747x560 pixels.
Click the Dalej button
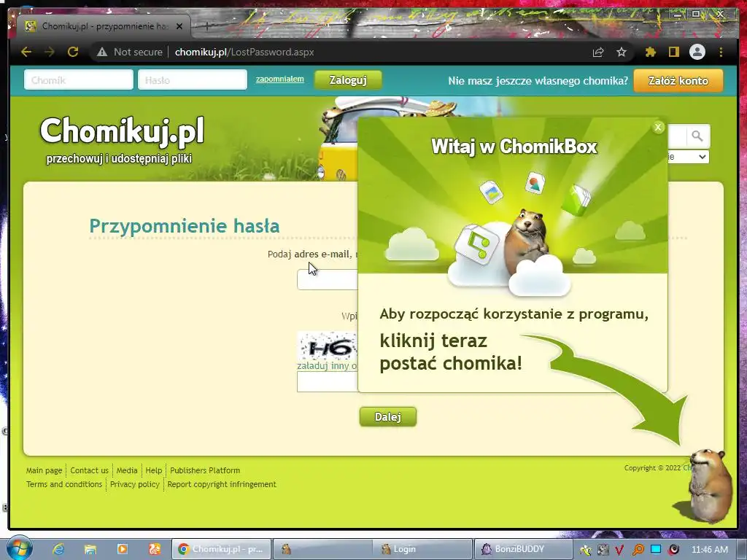(x=388, y=416)
